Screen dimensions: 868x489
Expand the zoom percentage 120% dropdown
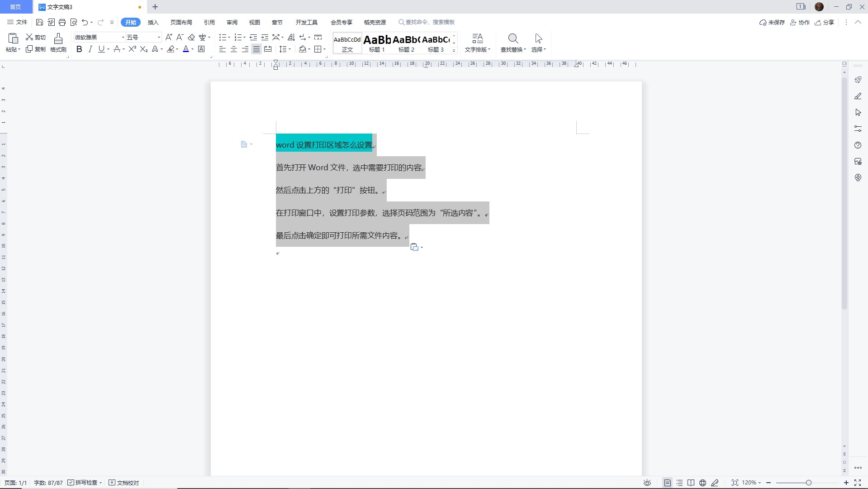point(759,483)
